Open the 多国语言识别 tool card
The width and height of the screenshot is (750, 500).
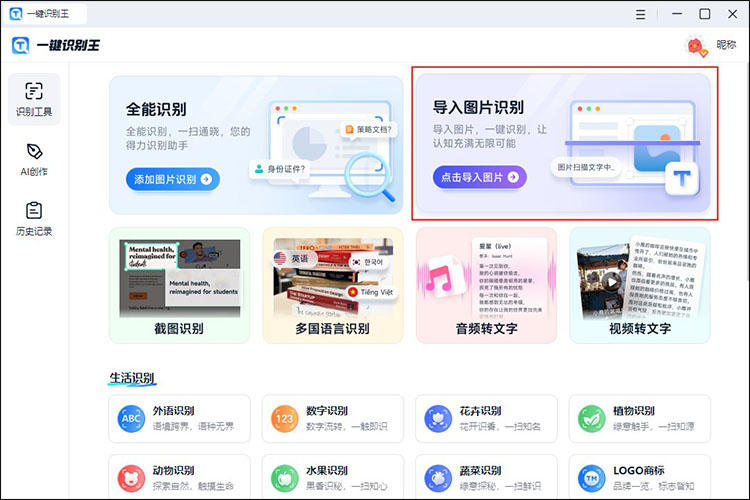[333, 285]
